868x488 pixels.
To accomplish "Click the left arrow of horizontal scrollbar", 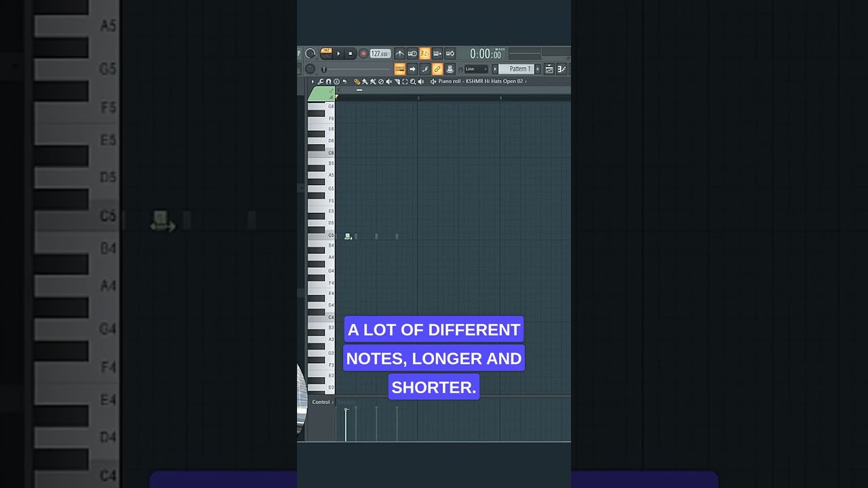I will coord(339,90).
